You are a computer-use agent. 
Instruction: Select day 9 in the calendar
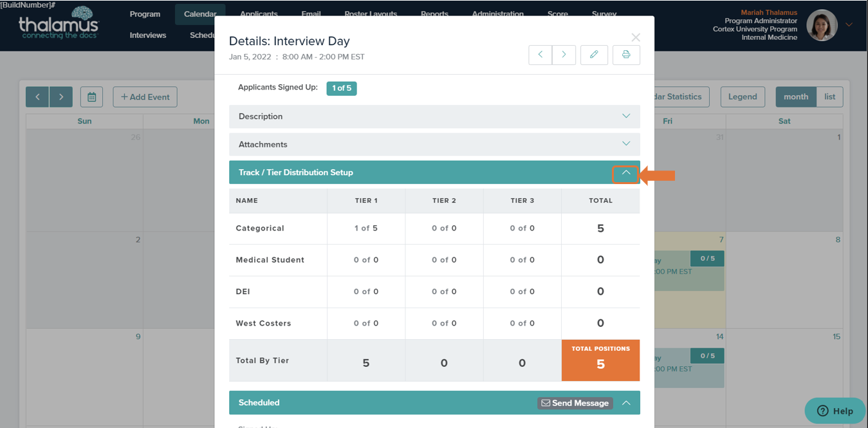(x=138, y=337)
